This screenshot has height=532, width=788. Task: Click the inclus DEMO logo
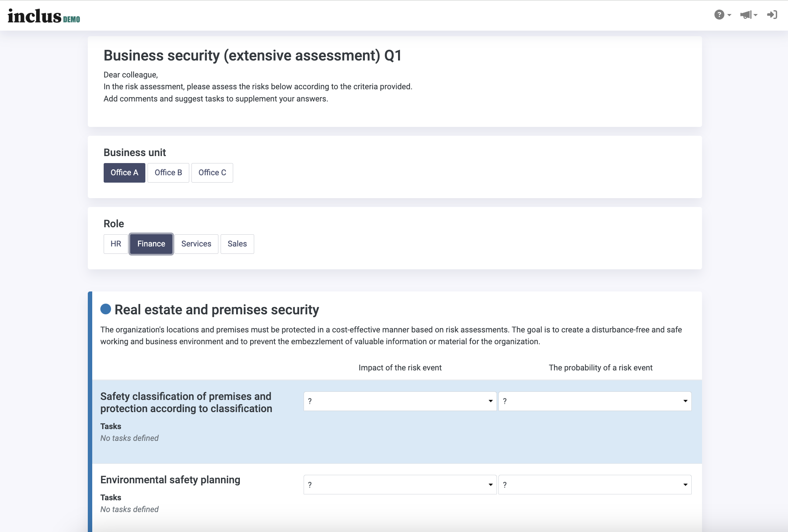44,16
